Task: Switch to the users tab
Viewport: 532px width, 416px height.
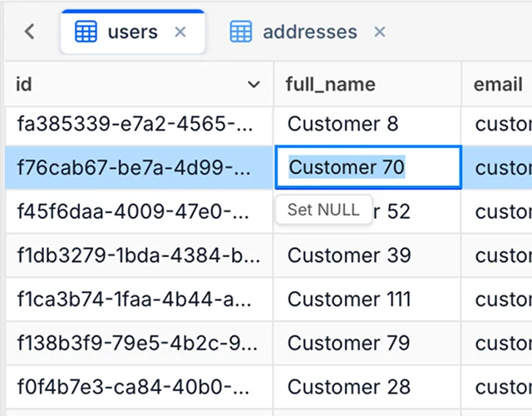Action: (133, 32)
